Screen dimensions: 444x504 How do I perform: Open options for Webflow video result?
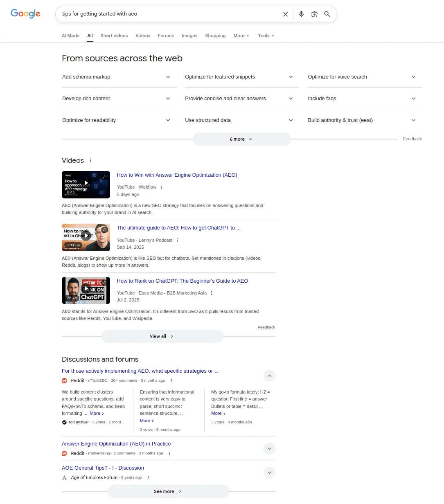(161, 187)
